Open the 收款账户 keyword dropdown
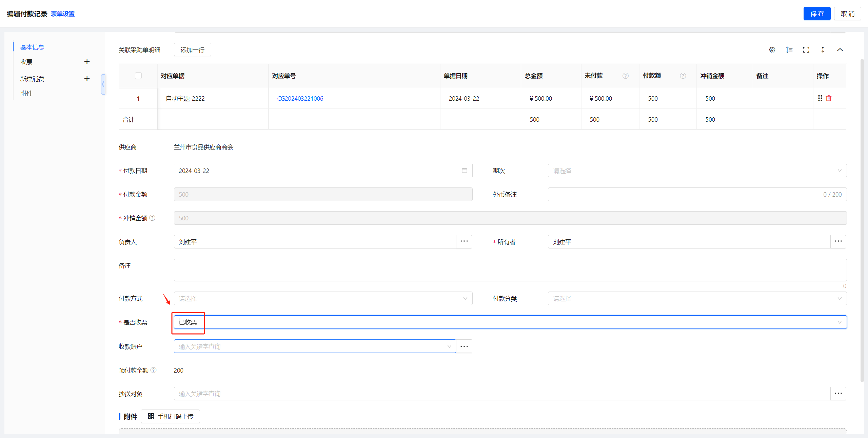868x438 pixels. tap(315, 346)
